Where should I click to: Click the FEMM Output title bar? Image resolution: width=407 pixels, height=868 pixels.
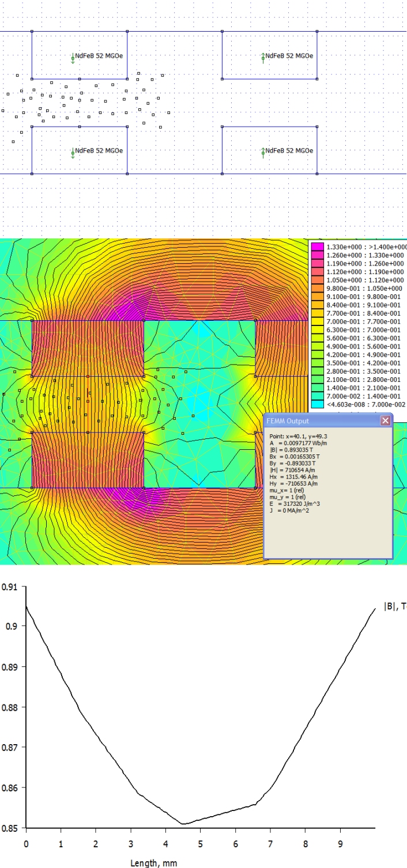328,421
